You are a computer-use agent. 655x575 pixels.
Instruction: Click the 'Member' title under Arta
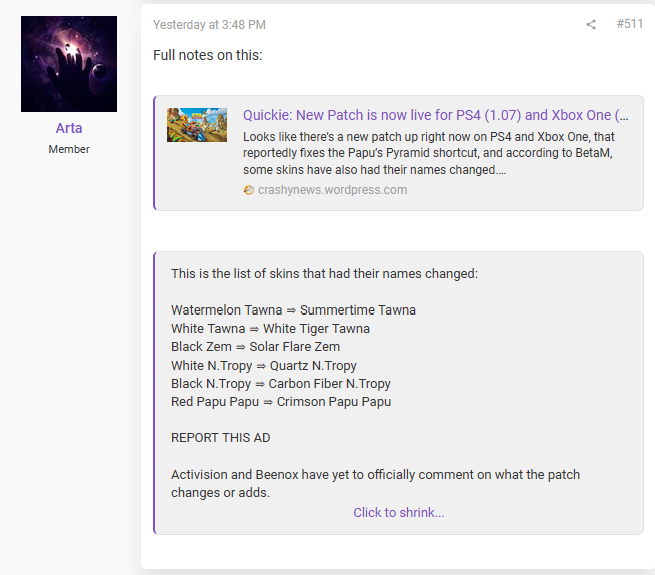coord(69,149)
